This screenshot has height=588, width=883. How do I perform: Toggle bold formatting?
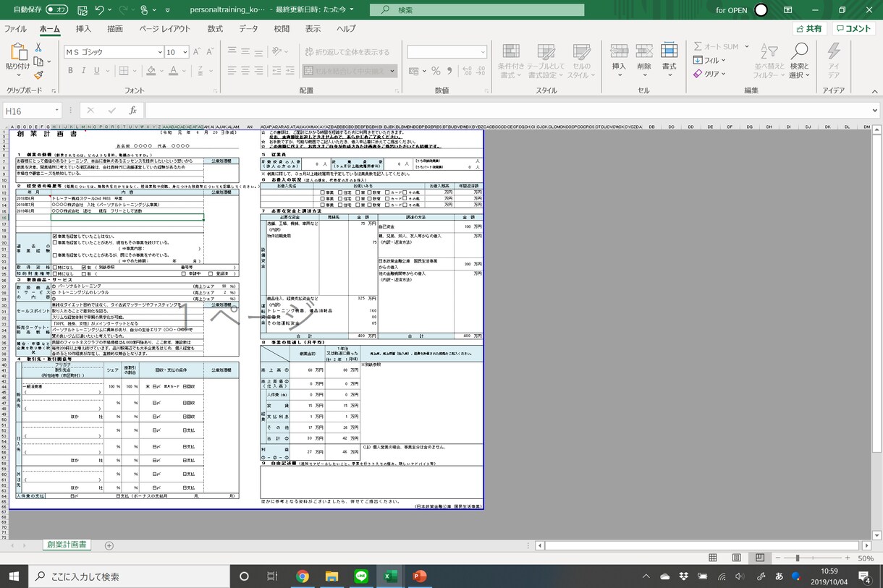point(71,71)
